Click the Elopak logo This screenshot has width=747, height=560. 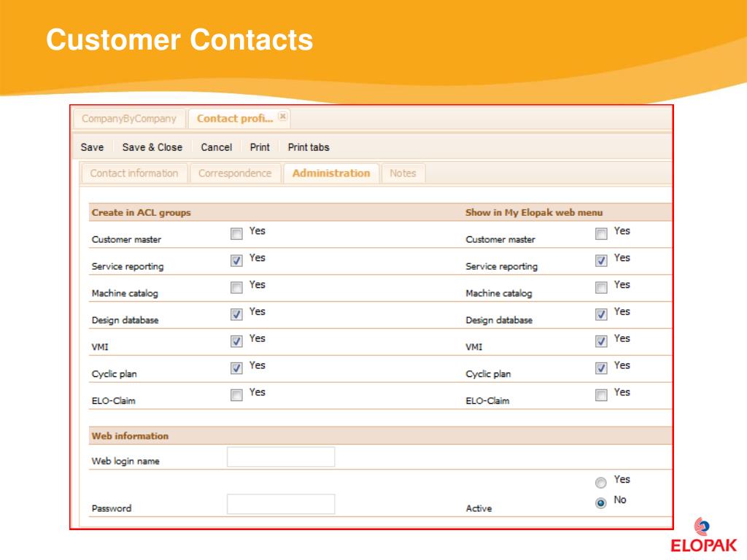[703, 536]
